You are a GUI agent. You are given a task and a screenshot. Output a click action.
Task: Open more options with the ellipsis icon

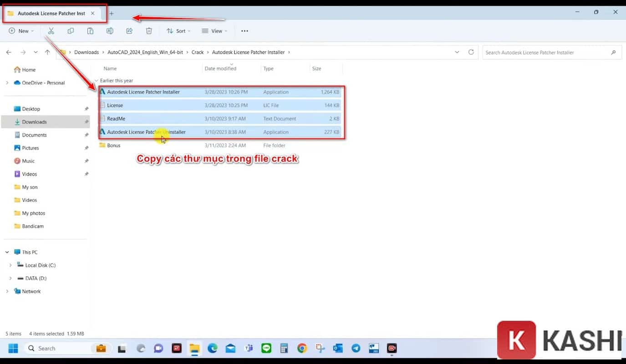pyautogui.click(x=244, y=30)
